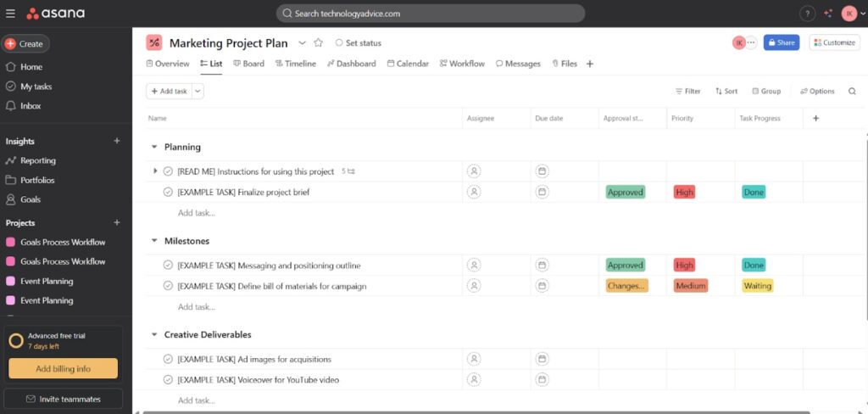Switch to the Workflow tab
Viewport: 868px width, 414px height.
462,64
